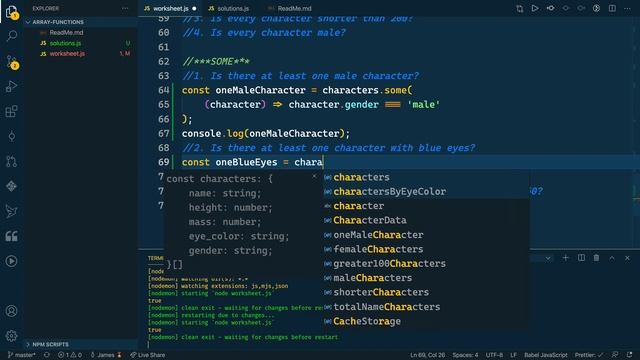Image resolution: width=640 pixels, height=360 pixels.
Task: Click the Prettier status item
Action: pyautogui.click(x=589, y=355)
